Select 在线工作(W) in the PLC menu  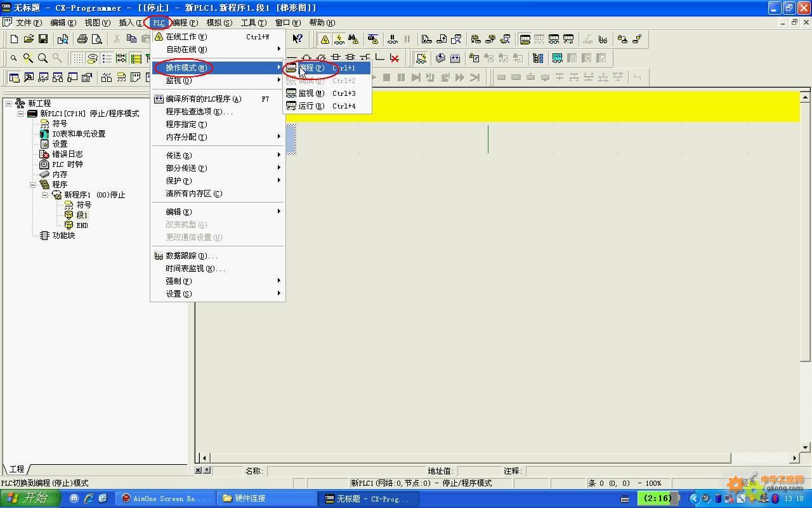218,37
